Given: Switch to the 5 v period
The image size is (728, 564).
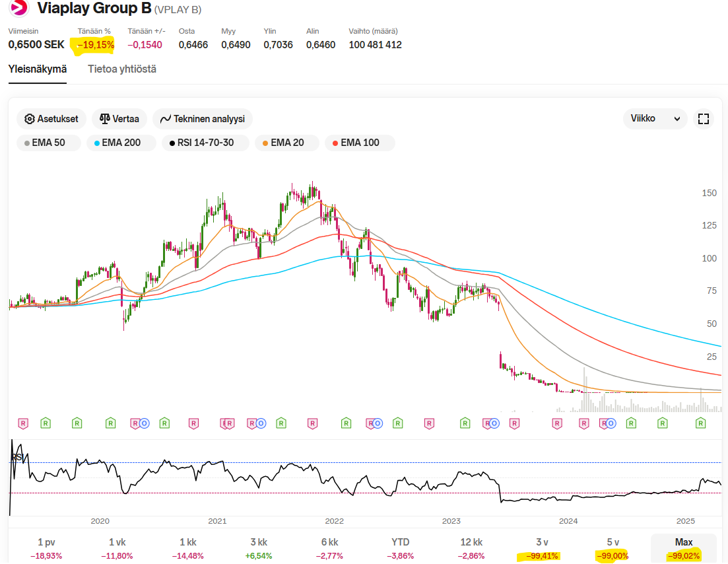Looking at the screenshot, I should (x=612, y=548).
